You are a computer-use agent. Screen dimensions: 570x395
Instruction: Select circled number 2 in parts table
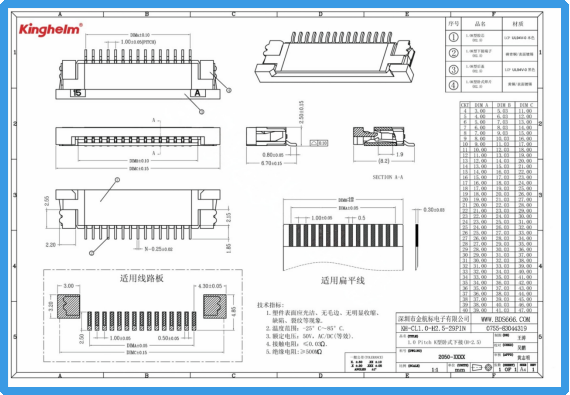[454, 53]
